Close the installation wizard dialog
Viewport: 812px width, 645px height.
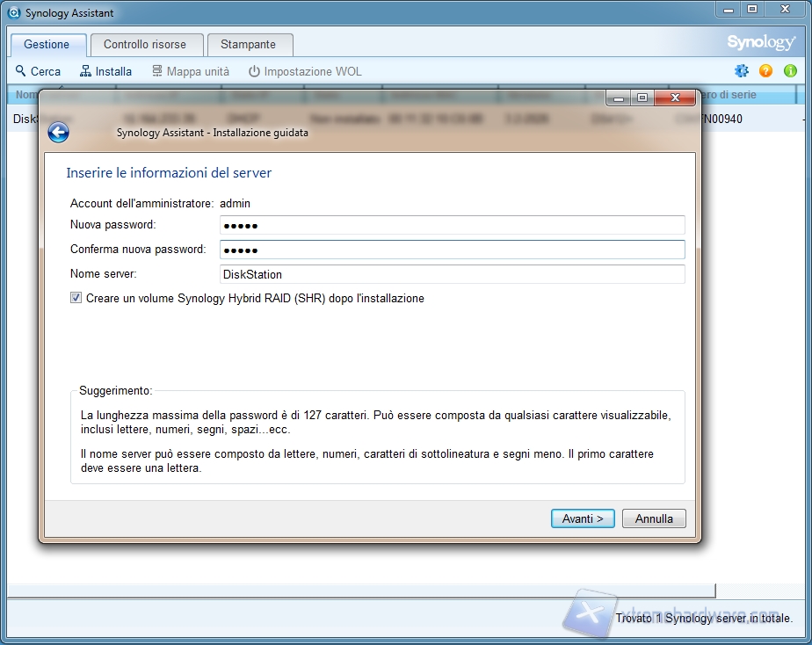coord(675,98)
